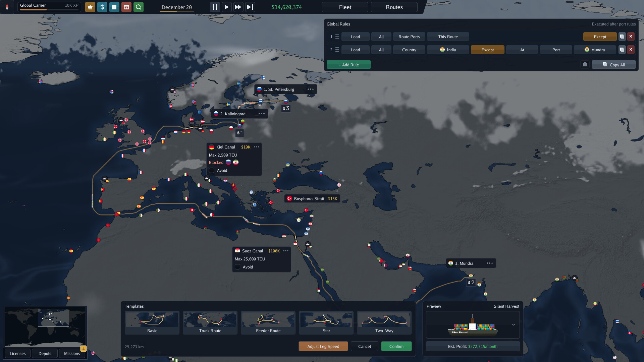644x362 pixels.
Task: Open Suez Canal options menu
Action: tap(286, 251)
